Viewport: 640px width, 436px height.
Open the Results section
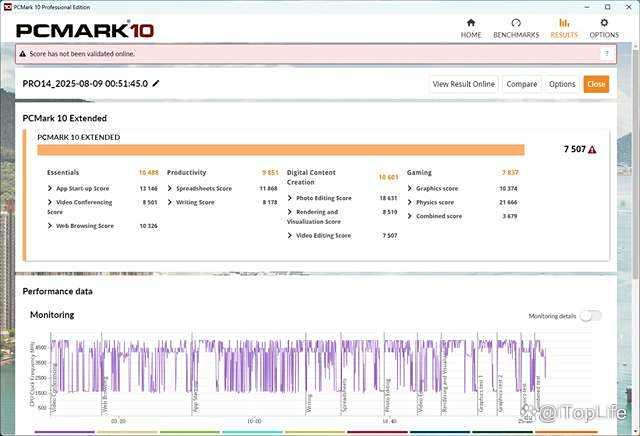(564, 28)
